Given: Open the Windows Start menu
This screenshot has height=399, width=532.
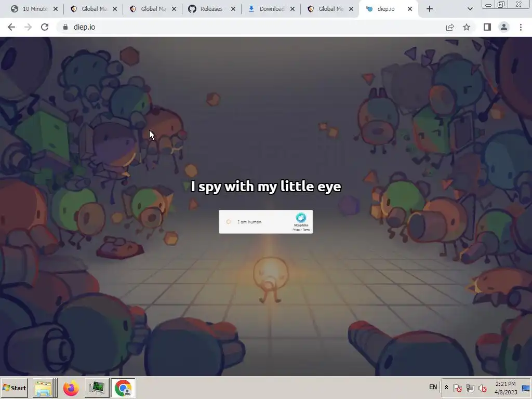Looking at the screenshot, I should (14, 388).
